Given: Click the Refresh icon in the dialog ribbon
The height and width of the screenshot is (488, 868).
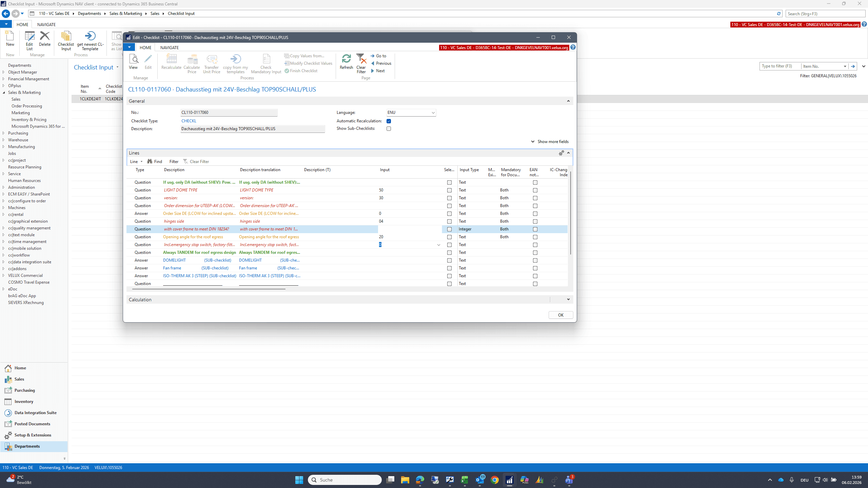Looking at the screenshot, I should 346,59.
